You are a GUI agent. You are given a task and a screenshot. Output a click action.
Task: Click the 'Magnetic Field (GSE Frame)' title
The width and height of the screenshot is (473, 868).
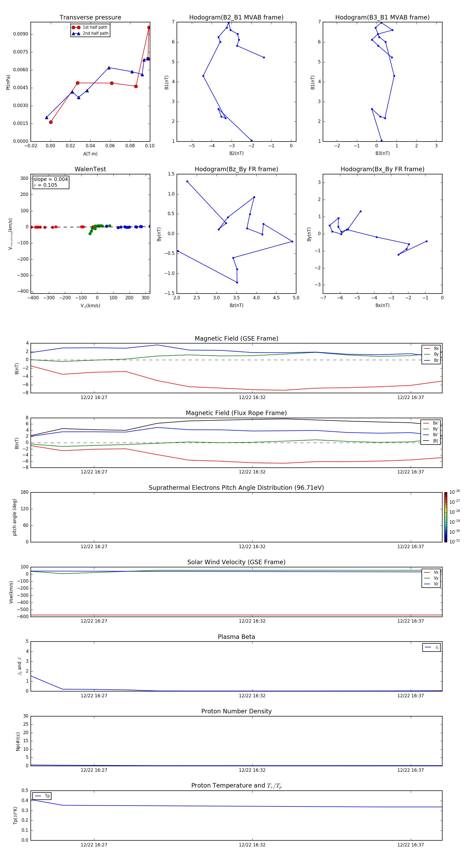236,339
